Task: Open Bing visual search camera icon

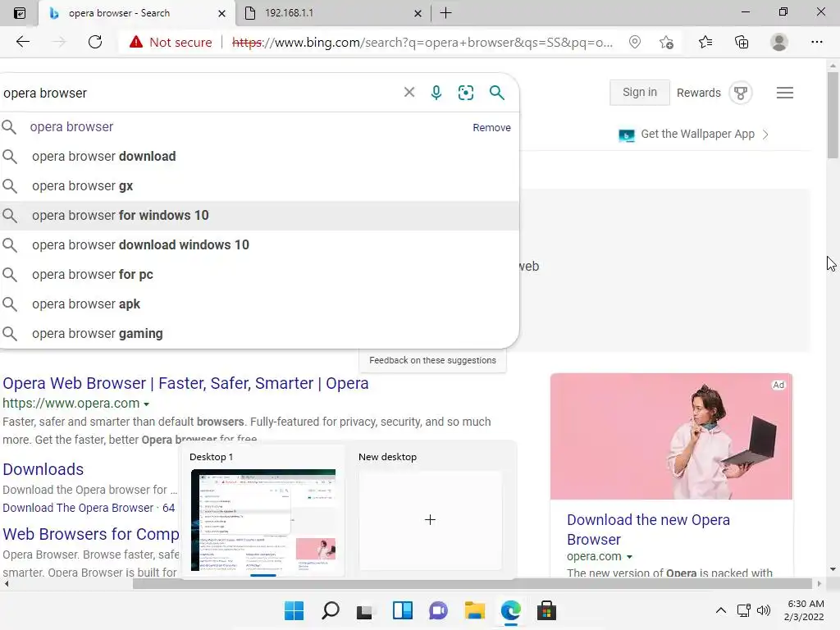Action: (x=466, y=93)
